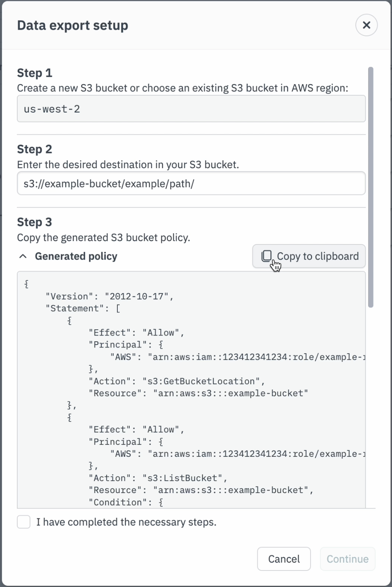Screen dimensions: 392x587
Task: Select the Step 3 heading
Action: 35,222
